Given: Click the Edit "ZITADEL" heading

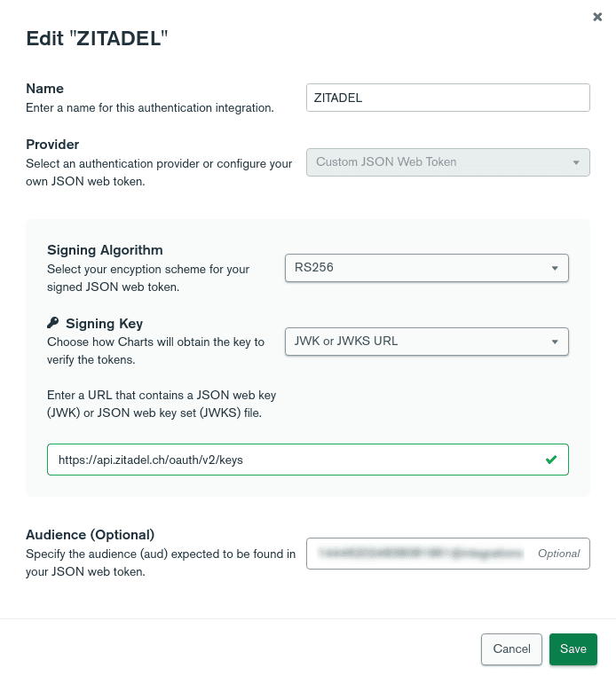Looking at the screenshot, I should click(x=97, y=37).
